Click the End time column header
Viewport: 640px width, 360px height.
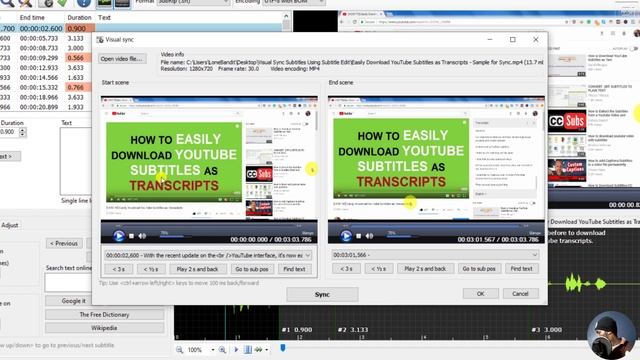32,18
